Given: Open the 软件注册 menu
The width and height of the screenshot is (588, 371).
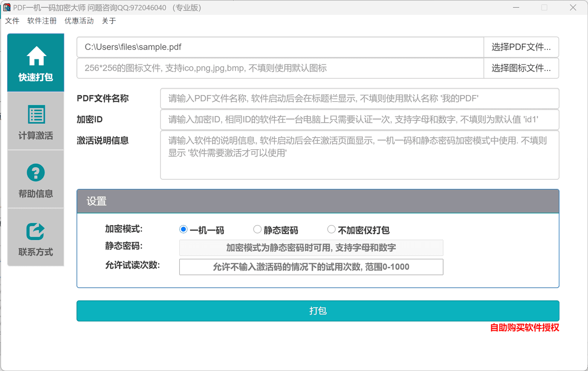Looking at the screenshot, I should click(x=42, y=21).
